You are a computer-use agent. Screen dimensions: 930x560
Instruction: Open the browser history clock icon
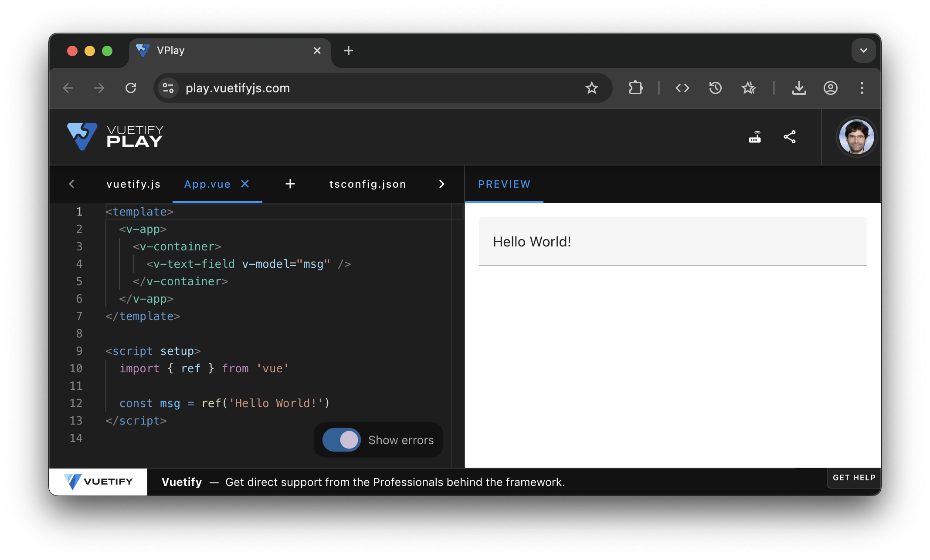pos(716,88)
